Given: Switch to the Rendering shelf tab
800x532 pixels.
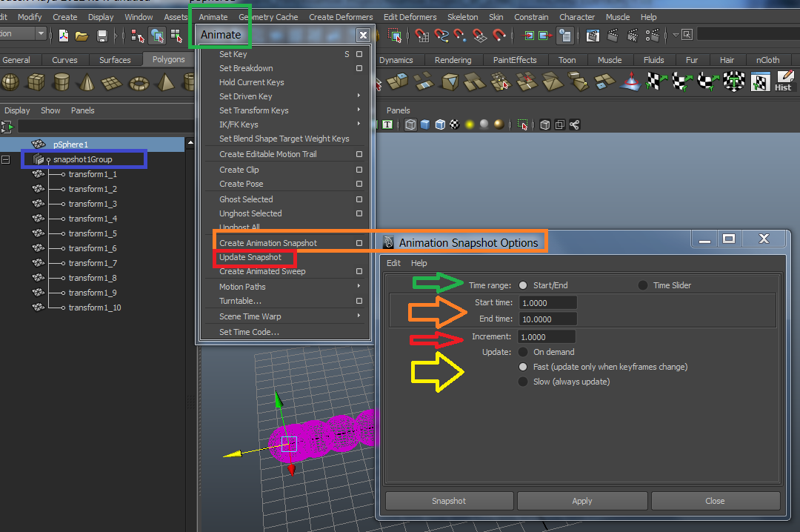Looking at the screenshot, I should click(x=453, y=60).
